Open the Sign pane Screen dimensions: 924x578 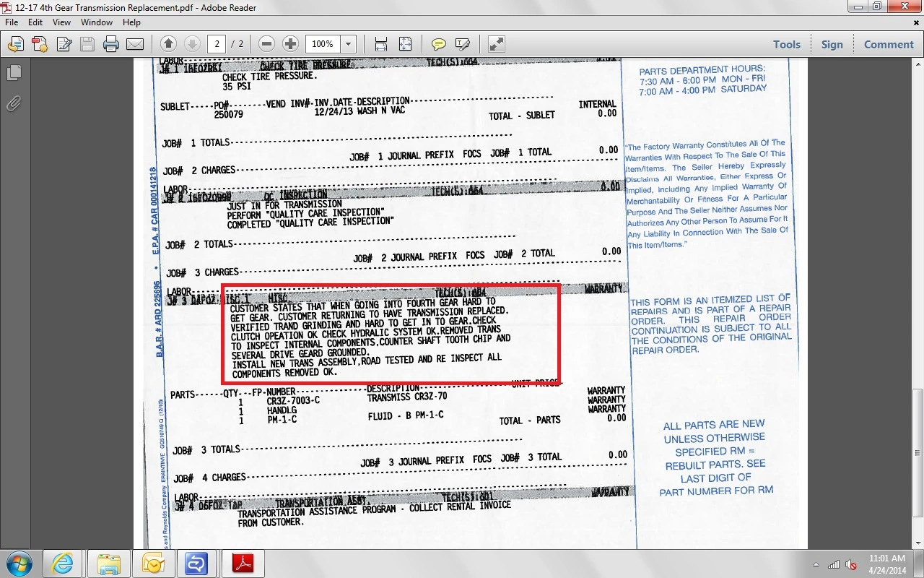coord(832,44)
